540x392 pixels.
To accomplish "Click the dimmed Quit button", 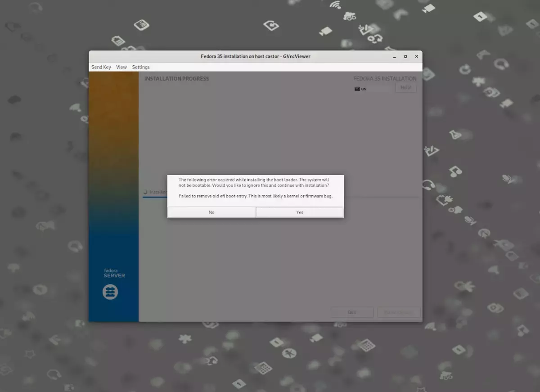I will (x=352, y=312).
